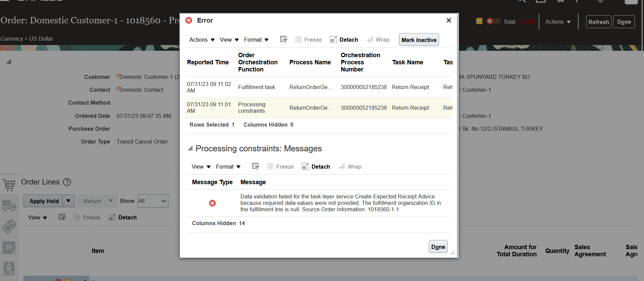Click the page header Done button

point(624,22)
